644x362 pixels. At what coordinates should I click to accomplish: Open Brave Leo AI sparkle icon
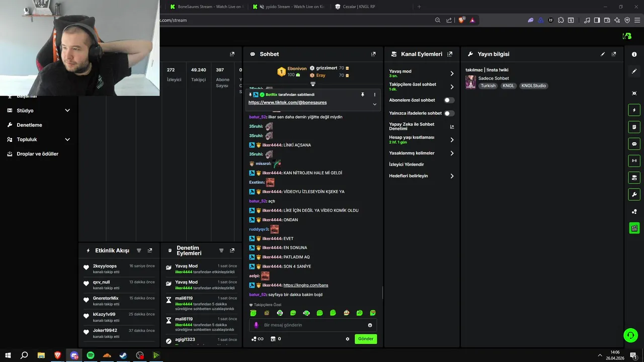617,20
